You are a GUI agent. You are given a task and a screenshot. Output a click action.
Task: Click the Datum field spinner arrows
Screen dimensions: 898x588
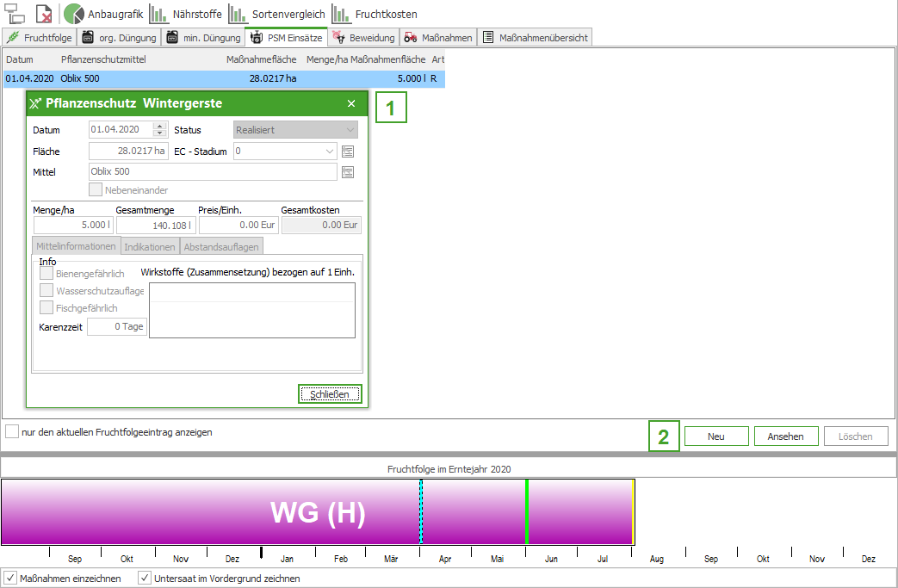click(159, 130)
